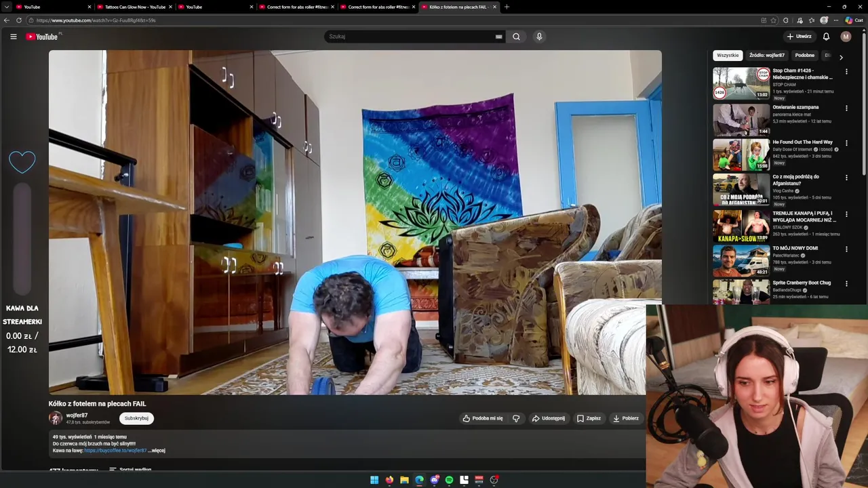Open options for He Found Out The Hard Way
This screenshot has width=868, height=488.
tap(846, 143)
